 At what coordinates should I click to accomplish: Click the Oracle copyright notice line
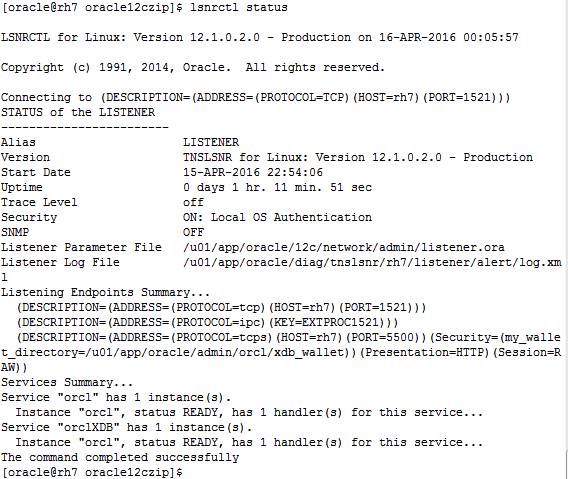pos(193,67)
